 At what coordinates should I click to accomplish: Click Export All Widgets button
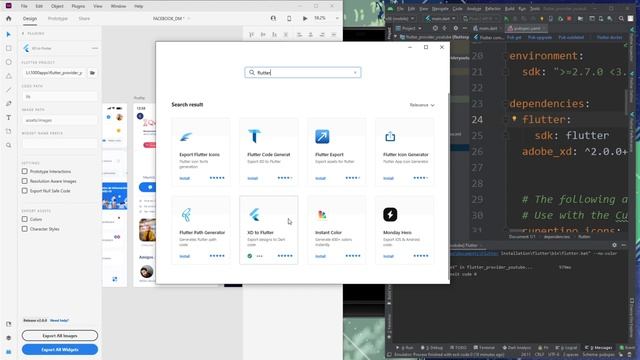(x=60, y=350)
